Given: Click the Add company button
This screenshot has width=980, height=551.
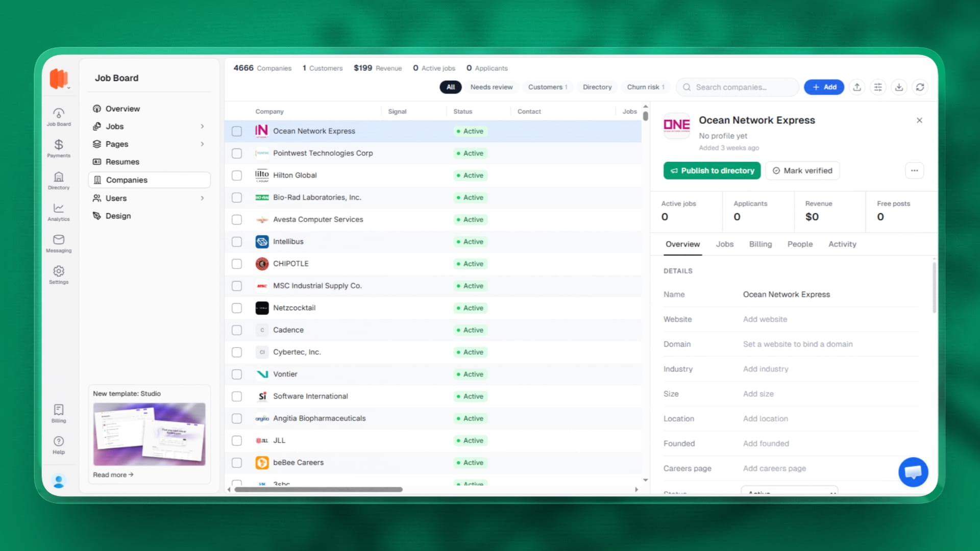Looking at the screenshot, I should pyautogui.click(x=824, y=87).
